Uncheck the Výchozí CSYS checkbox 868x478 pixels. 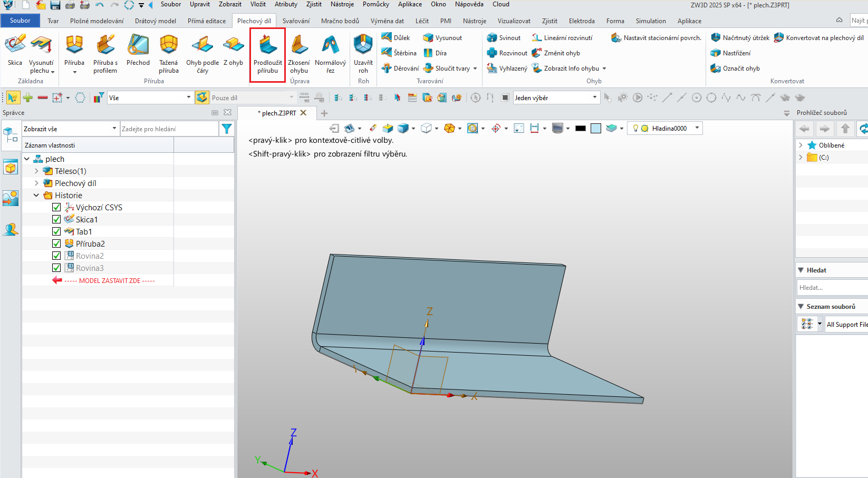click(56, 207)
